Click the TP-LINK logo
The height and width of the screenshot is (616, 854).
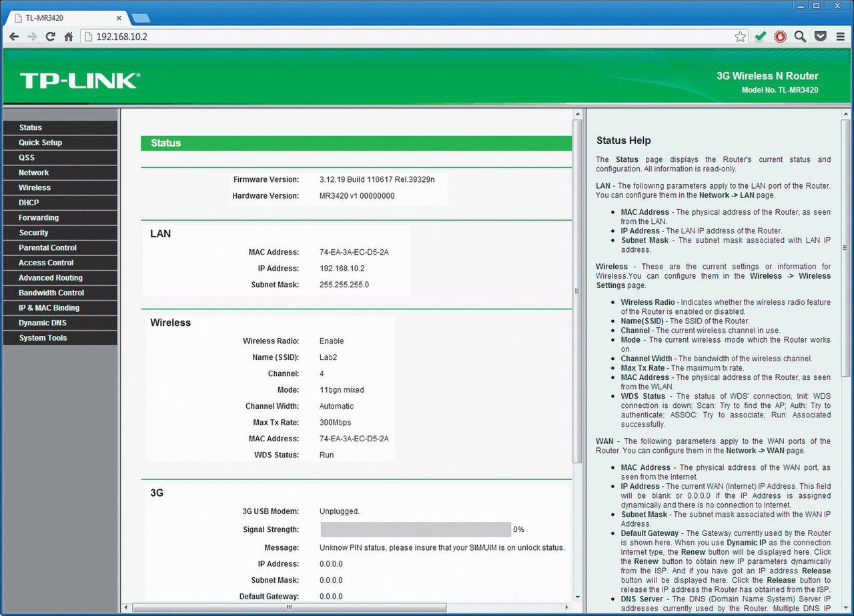pos(80,81)
